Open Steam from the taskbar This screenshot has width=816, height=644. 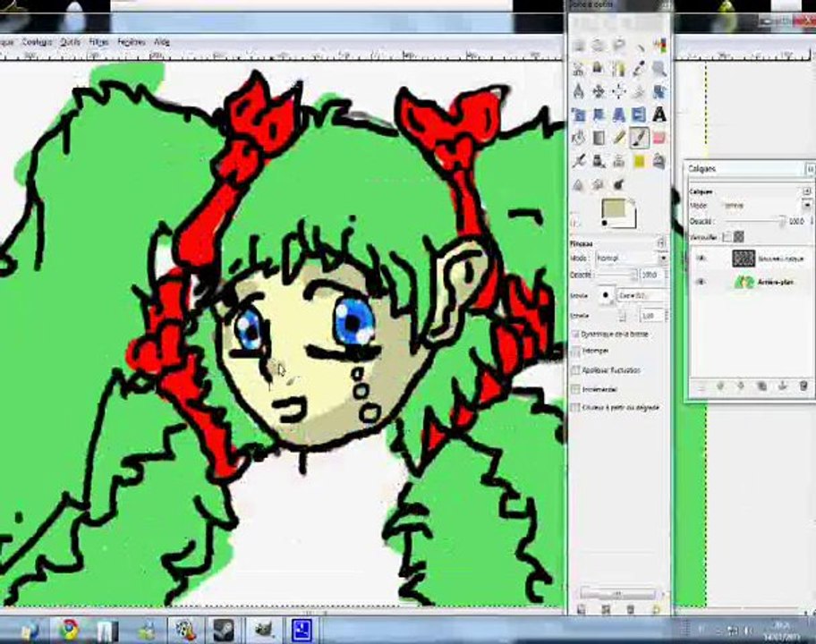tap(224, 630)
